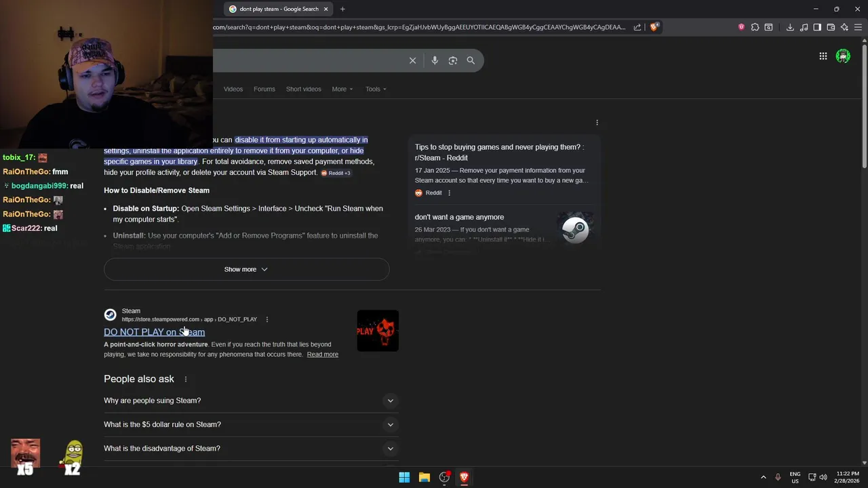The height and width of the screenshot is (488, 868).
Task: Select the 'Disable on Startup:' bullet text
Action: (146, 209)
